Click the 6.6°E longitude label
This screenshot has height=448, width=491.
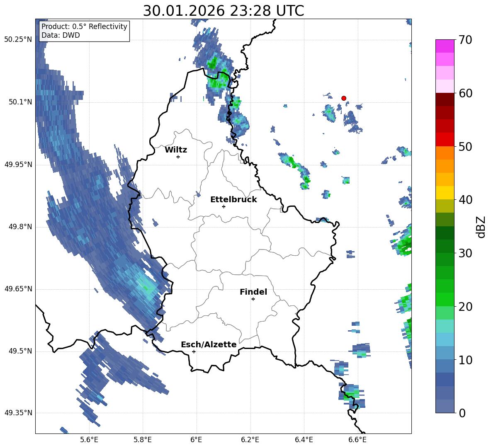point(357,440)
